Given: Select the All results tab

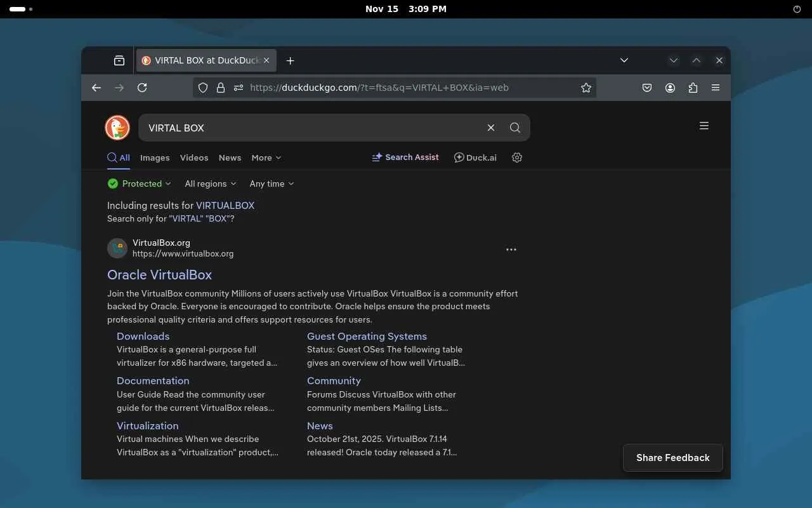Looking at the screenshot, I should point(119,157).
